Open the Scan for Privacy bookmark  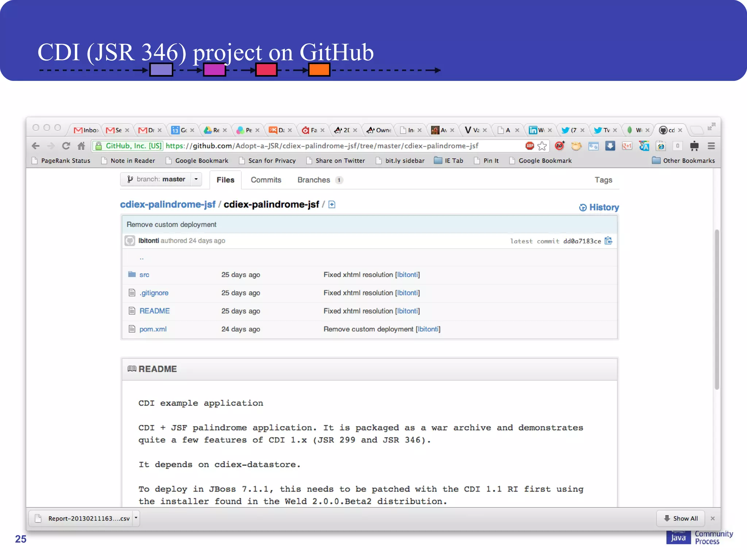[267, 160]
